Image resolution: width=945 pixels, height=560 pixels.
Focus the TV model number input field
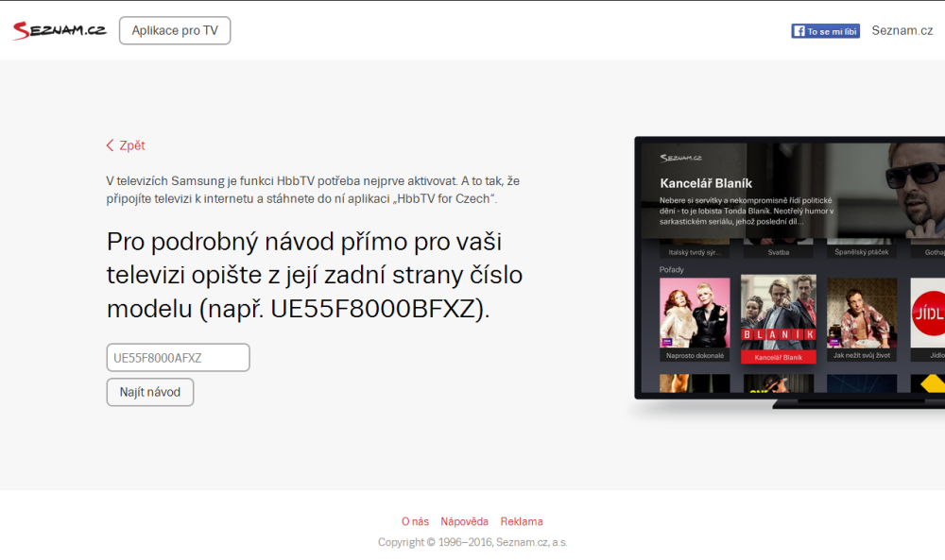coord(179,358)
